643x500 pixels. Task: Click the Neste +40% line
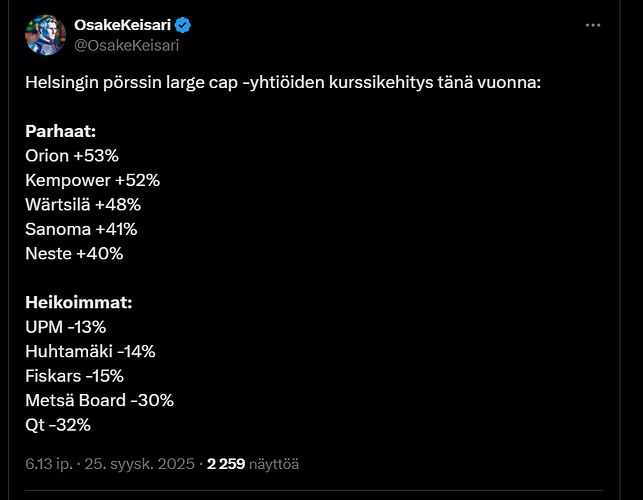click(74, 254)
